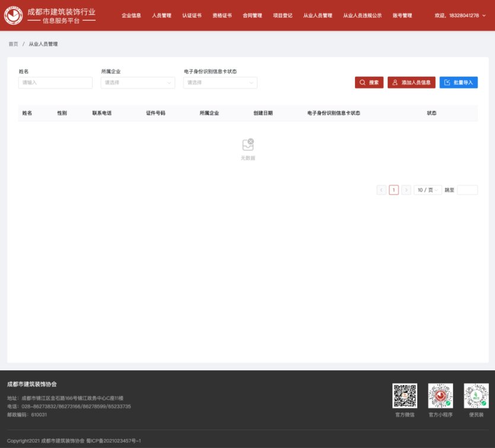The height and width of the screenshot is (448, 495).
Task: Go to next page using right arrow
Action: coord(406,190)
